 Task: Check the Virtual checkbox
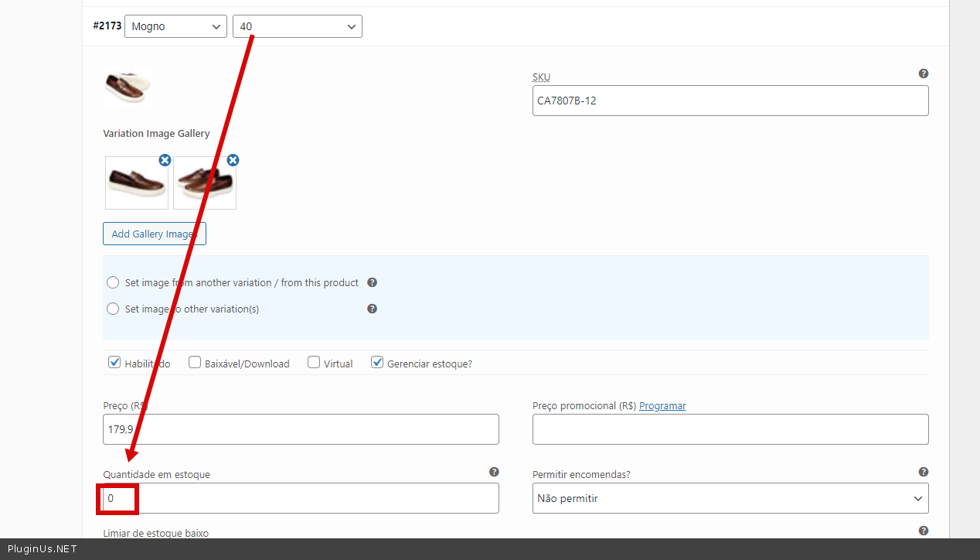tap(314, 362)
